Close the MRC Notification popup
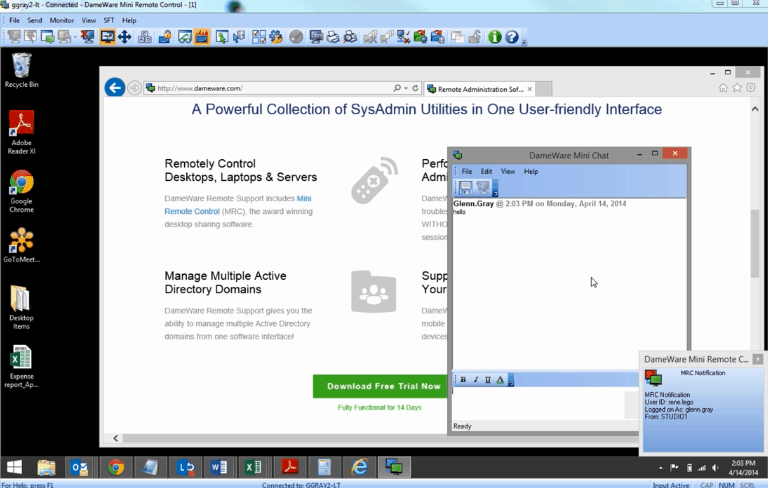 pyautogui.click(x=758, y=359)
